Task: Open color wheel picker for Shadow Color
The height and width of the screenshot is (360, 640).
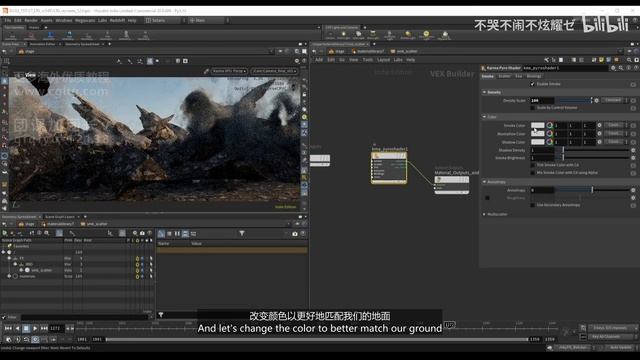Action: click(x=549, y=142)
